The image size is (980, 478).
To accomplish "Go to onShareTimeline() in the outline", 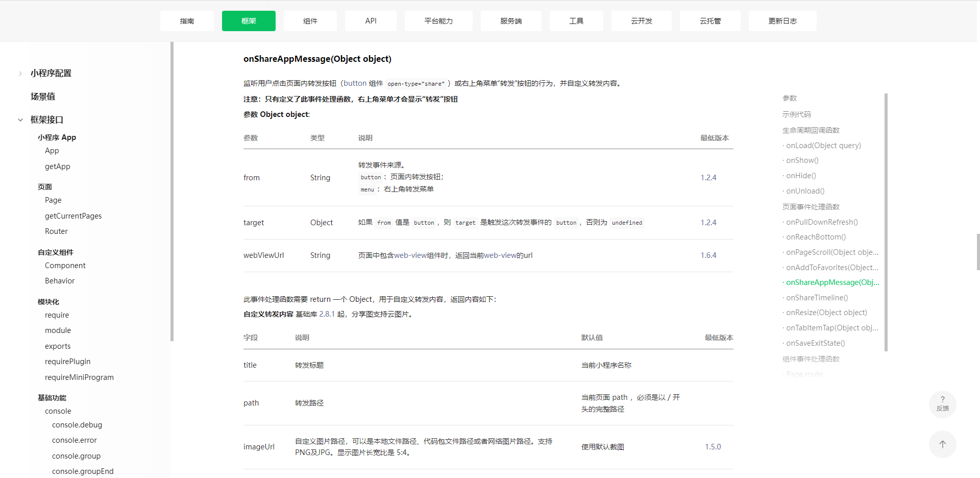I will click(817, 298).
